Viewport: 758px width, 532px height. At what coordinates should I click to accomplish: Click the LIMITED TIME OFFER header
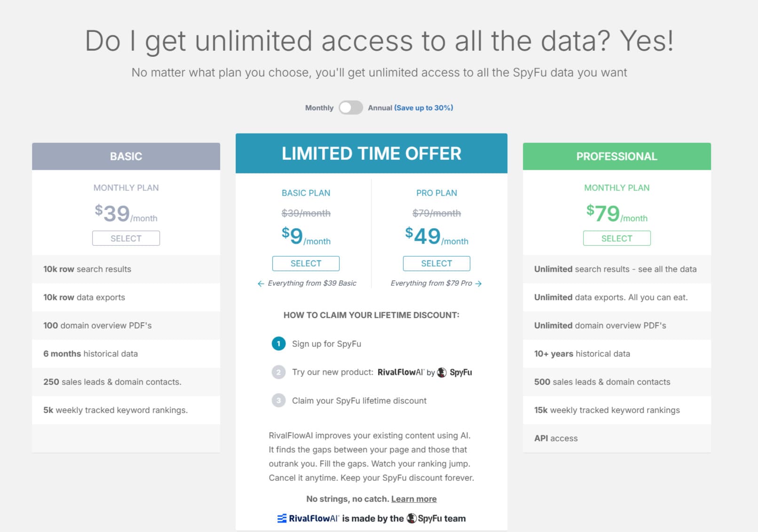[371, 154]
